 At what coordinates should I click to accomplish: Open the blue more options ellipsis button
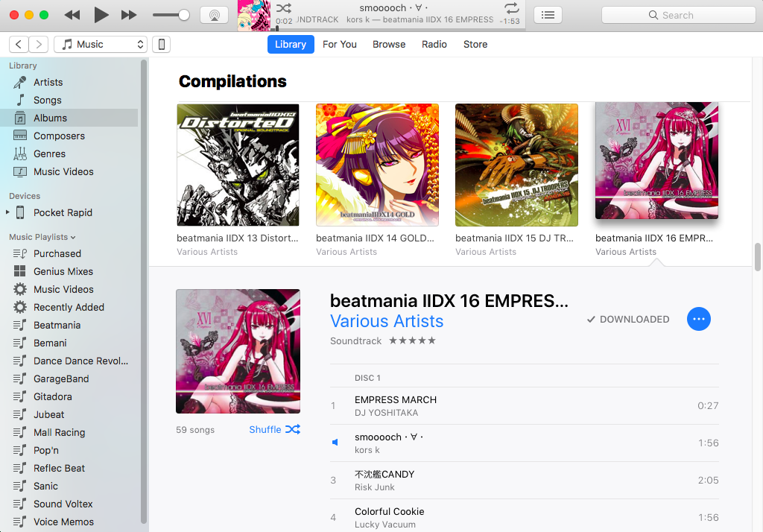coord(699,320)
